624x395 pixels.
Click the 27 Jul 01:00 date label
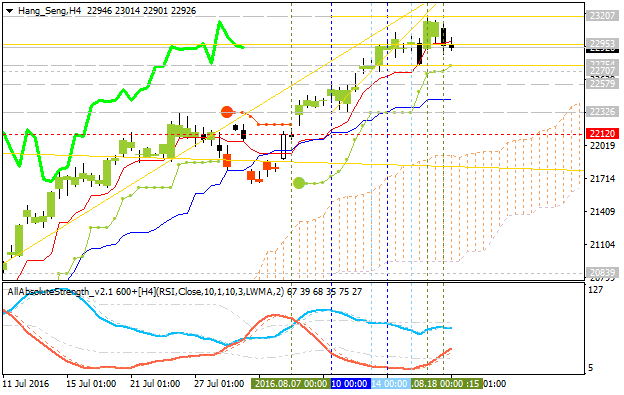point(219,384)
